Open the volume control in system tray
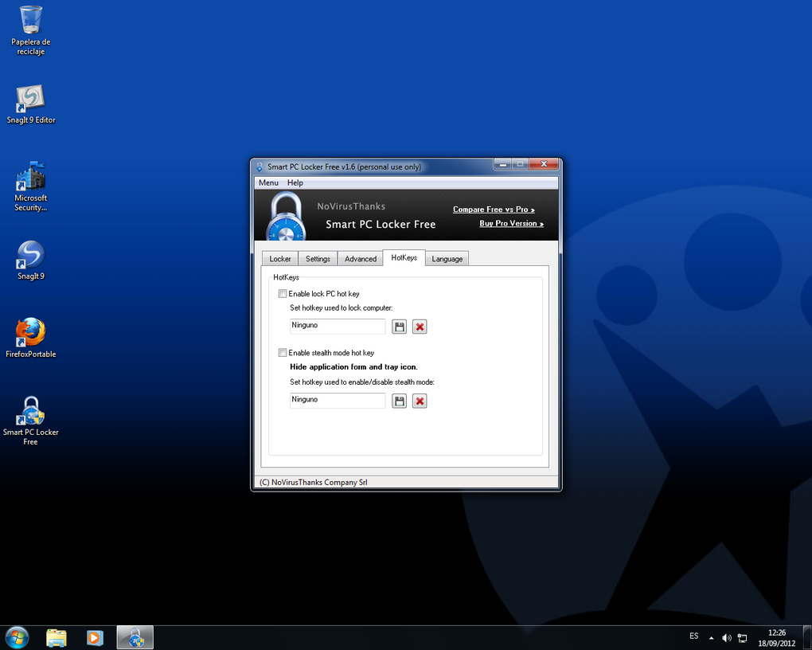 pos(726,638)
